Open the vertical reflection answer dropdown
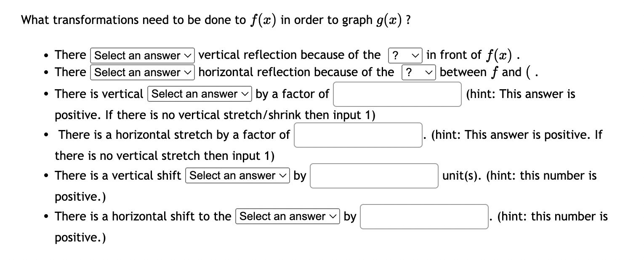This screenshot has width=644, height=260. point(142,55)
